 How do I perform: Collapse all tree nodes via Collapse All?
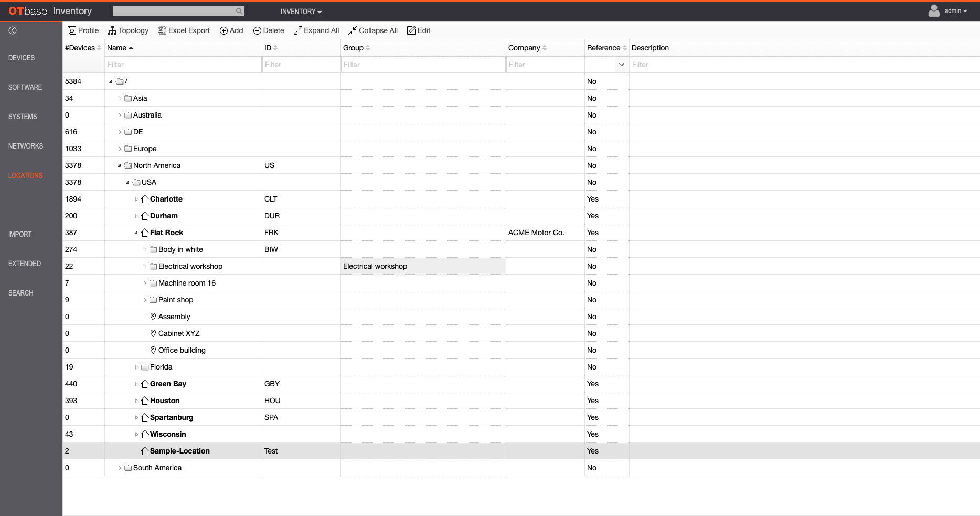pos(373,30)
